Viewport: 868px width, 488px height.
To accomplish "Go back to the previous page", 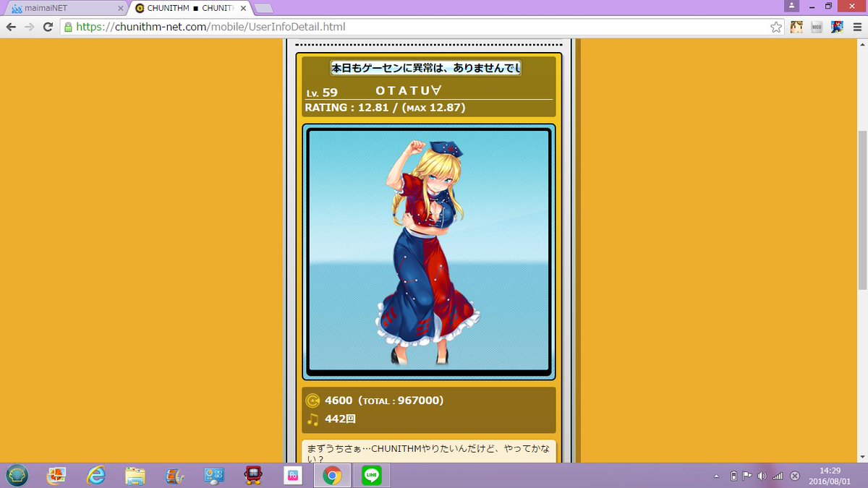I will click(x=11, y=27).
